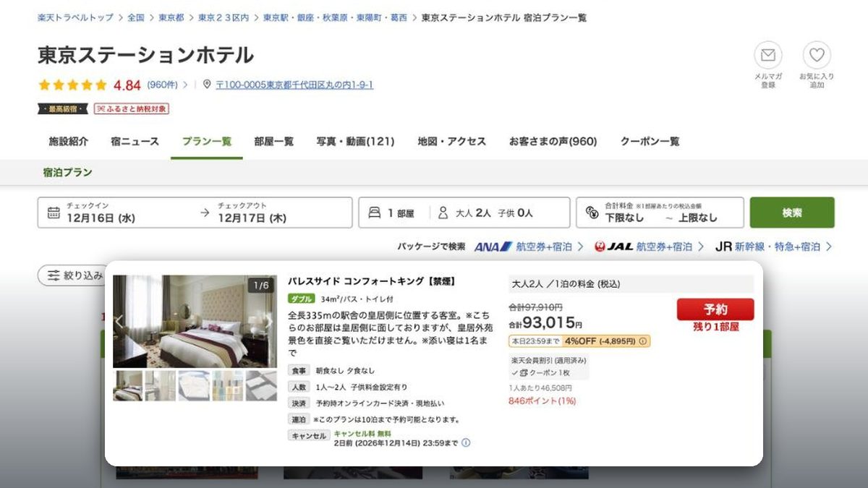Viewport: 868px width, 488px height.
Task: Select first room photo thumbnail showing bed
Action: [127, 386]
